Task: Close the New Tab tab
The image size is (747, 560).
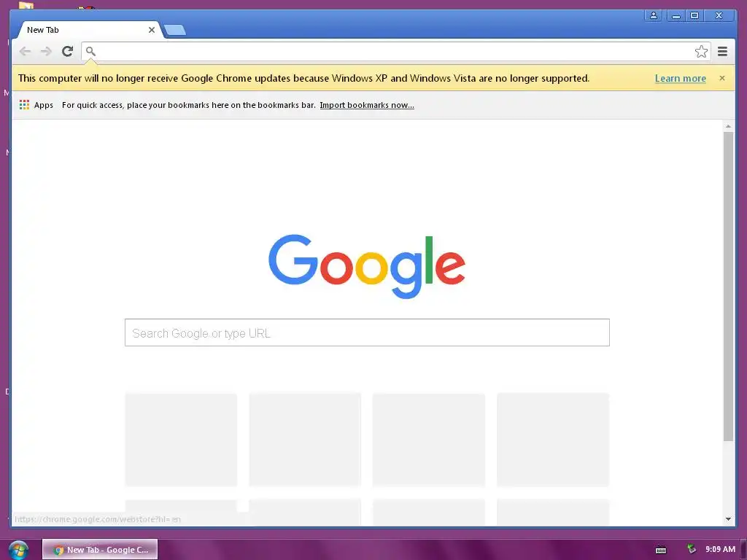Action: click(152, 30)
